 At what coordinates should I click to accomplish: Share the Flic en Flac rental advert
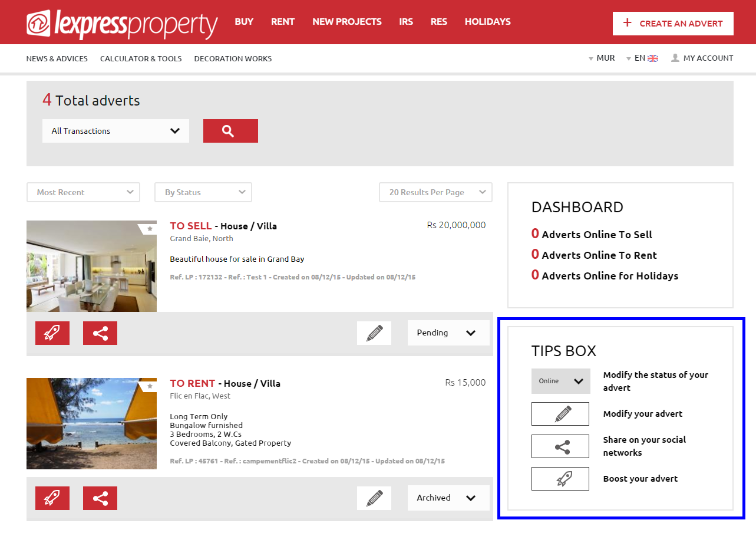[x=100, y=498]
